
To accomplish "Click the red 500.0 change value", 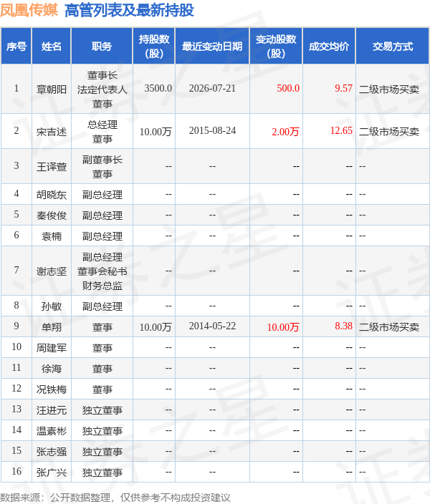I will tap(288, 88).
